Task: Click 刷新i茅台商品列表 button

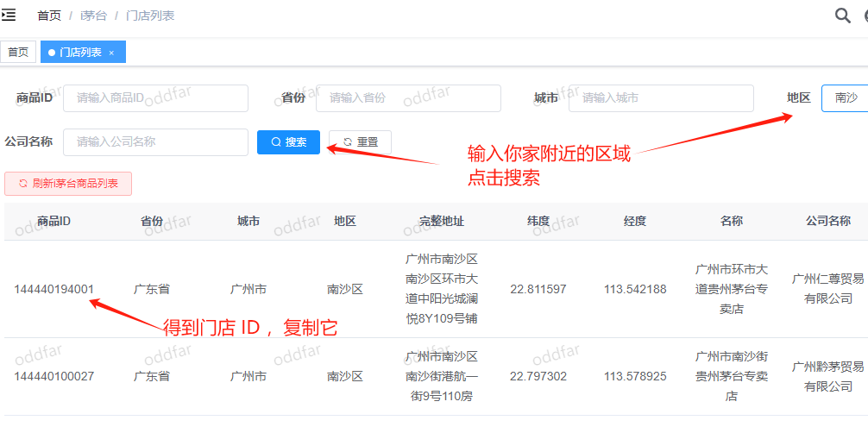Action: tap(68, 183)
